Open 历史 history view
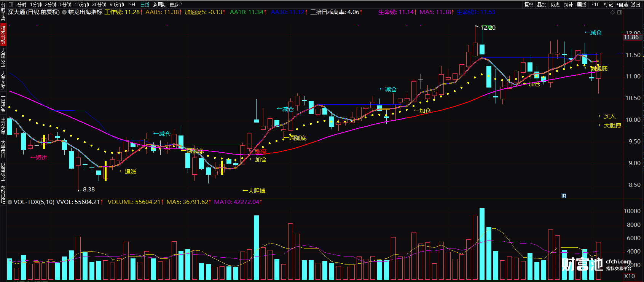 pyautogui.click(x=555, y=5)
